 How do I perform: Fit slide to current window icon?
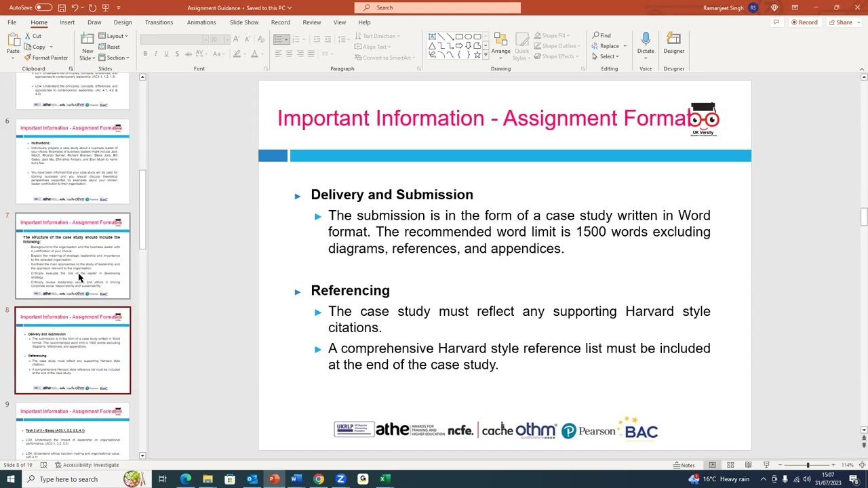pyautogui.click(x=862, y=465)
